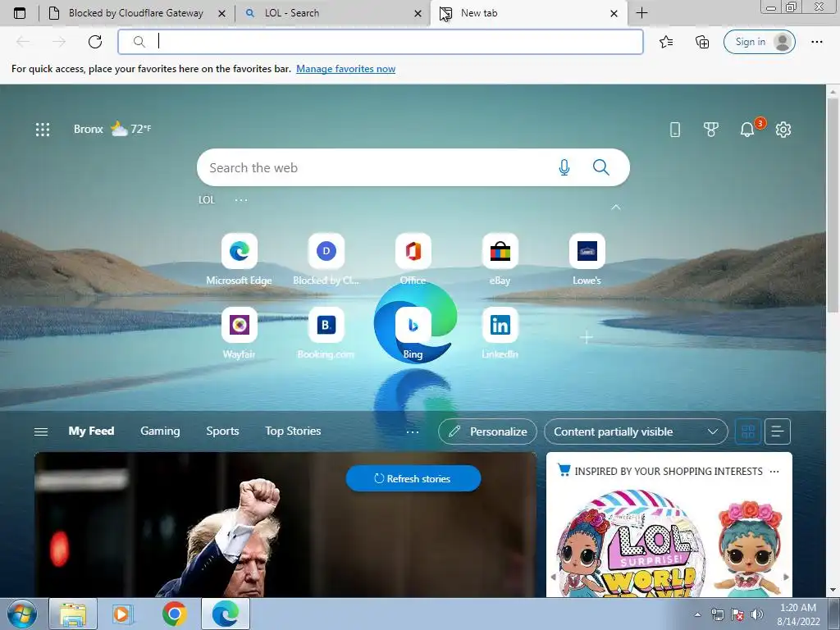Close the LOL - Search tab
840x630 pixels.
pos(418,13)
